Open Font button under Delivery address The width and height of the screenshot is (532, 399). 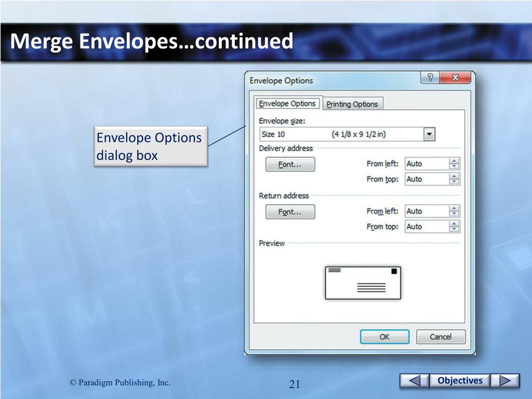tap(290, 165)
